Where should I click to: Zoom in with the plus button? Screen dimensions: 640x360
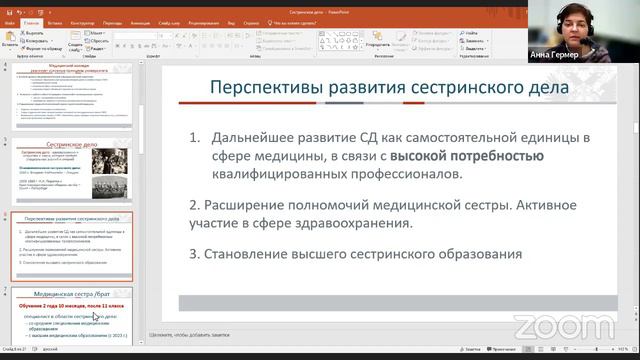pos(613,349)
